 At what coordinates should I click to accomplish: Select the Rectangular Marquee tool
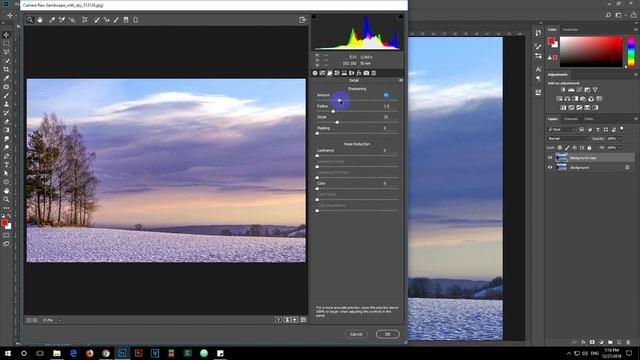pos(6,43)
